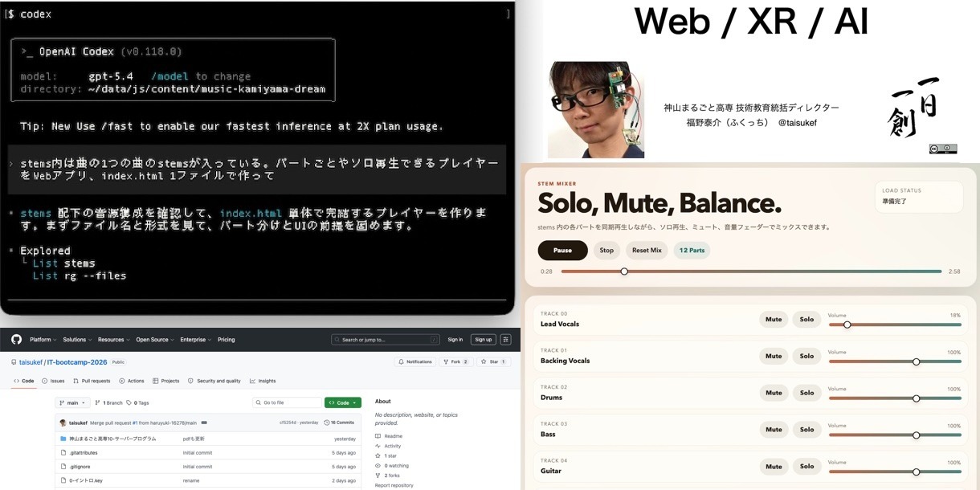
Task: Expand the Platform menu in header
Action: (43, 340)
